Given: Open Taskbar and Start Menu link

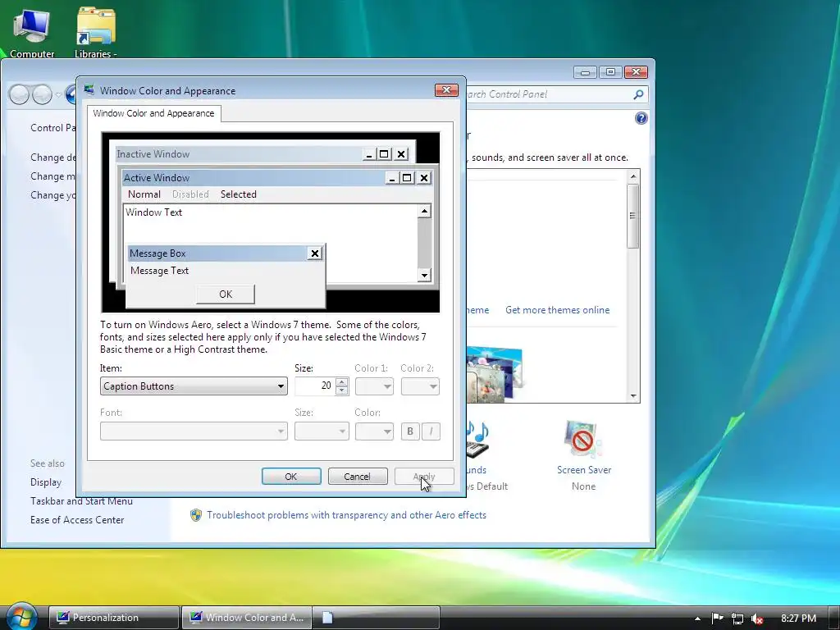Looking at the screenshot, I should coord(81,501).
